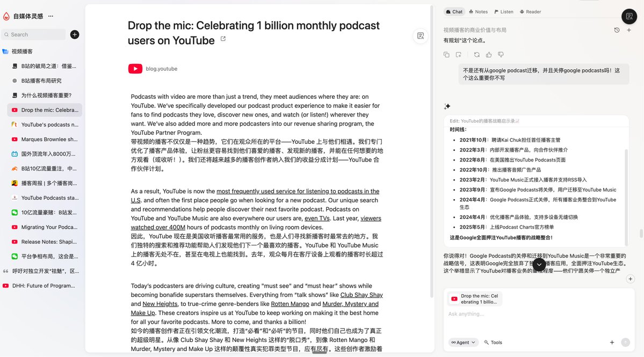Viewport: 644px width, 357px height.
Task: Click the send message button
Action: (626, 342)
